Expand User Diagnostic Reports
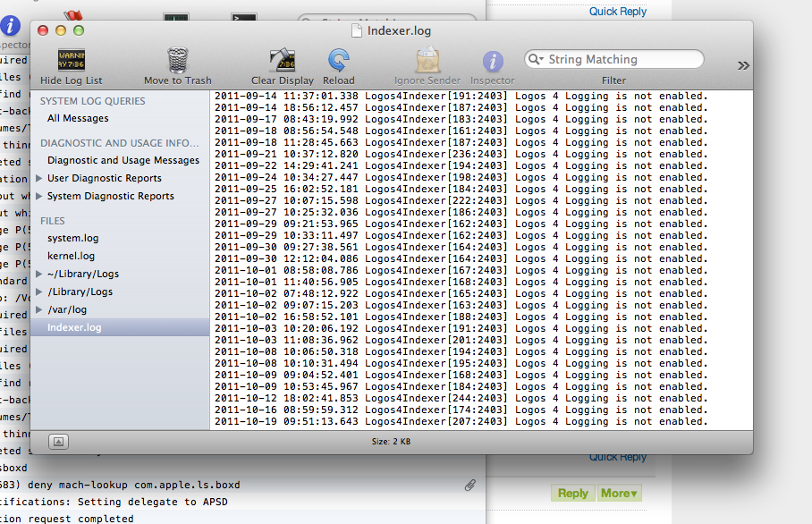The image size is (812, 524). 38,178
